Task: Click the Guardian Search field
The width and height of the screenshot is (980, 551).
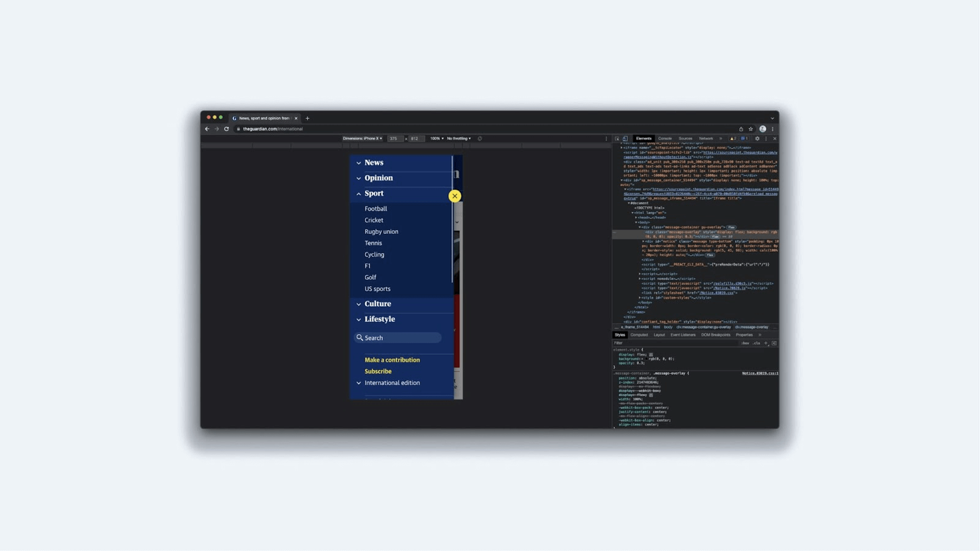Action: (x=398, y=338)
